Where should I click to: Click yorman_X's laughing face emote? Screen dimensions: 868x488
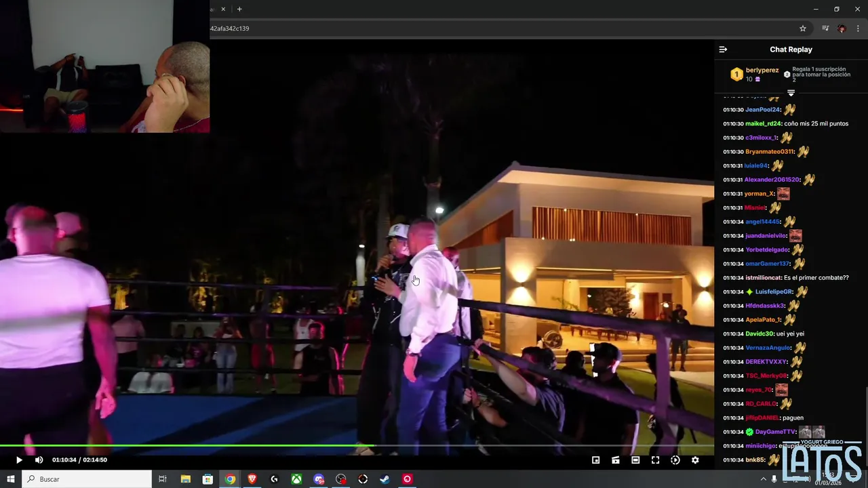point(783,194)
